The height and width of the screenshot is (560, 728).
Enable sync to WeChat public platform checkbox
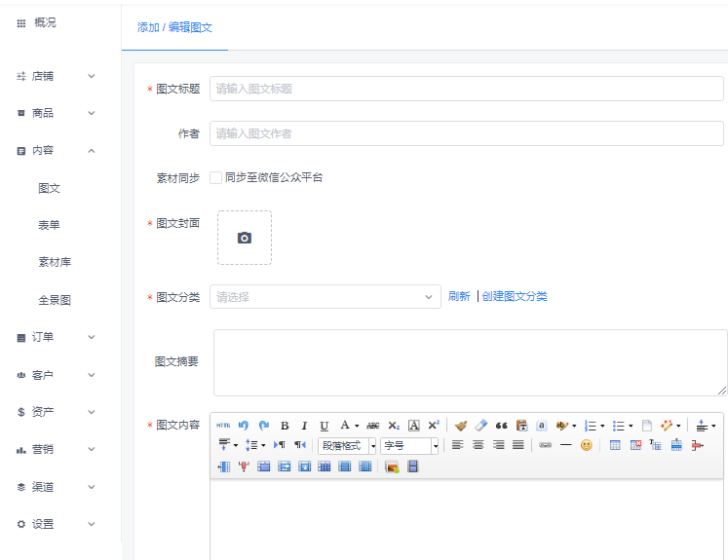pos(216,177)
